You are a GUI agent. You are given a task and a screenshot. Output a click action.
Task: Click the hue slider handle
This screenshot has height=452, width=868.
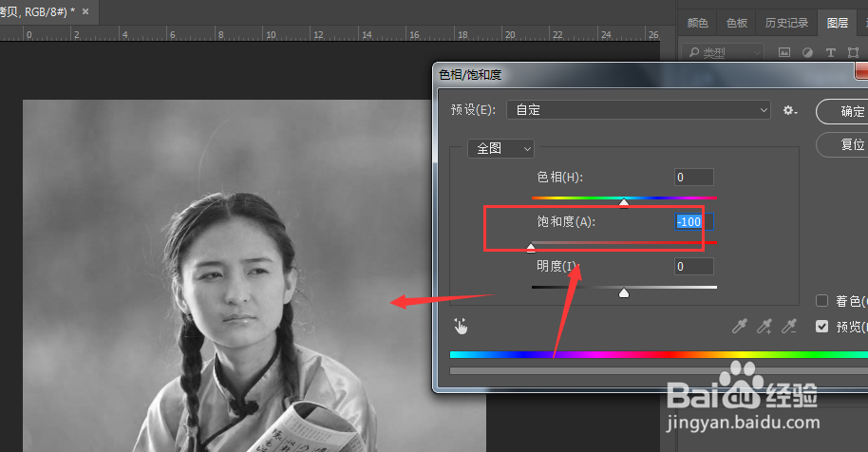pyautogui.click(x=624, y=202)
